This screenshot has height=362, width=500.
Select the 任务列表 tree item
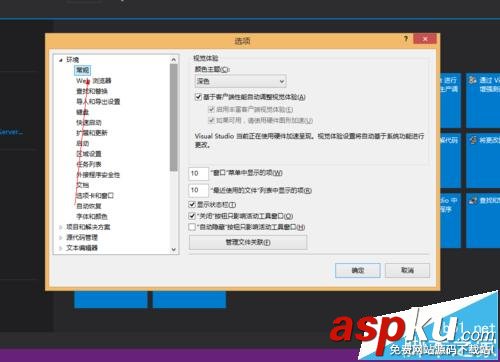pos(89,164)
